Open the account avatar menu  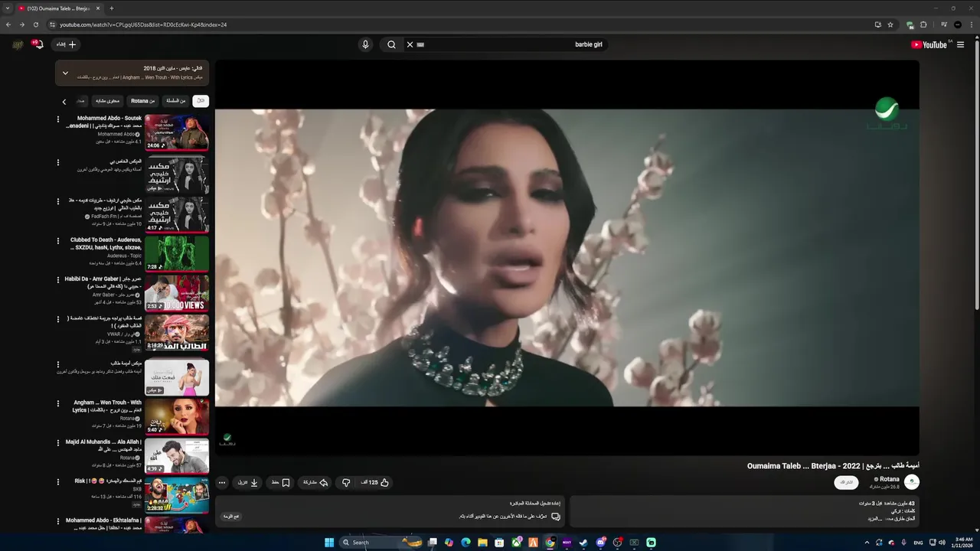[17, 44]
